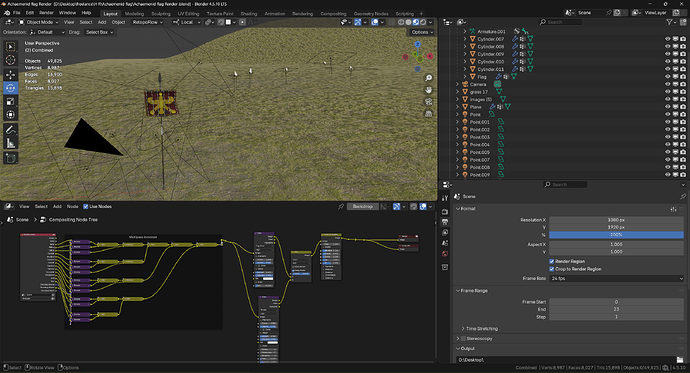Image resolution: width=690 pixels, height=373 pixels.
Task: Select the Add Cube tool
Action: 11,158
